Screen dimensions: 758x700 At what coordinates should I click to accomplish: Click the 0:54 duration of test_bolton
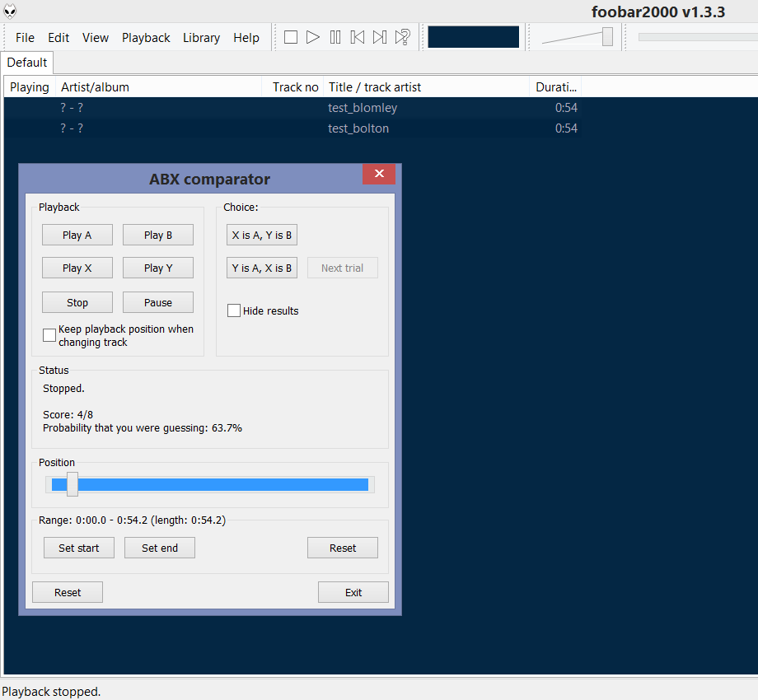point(566,128)
